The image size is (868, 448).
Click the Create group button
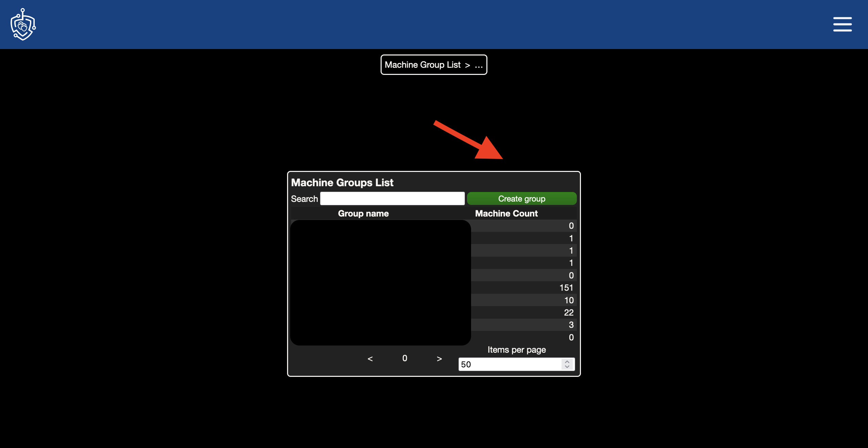pos(522,198)
